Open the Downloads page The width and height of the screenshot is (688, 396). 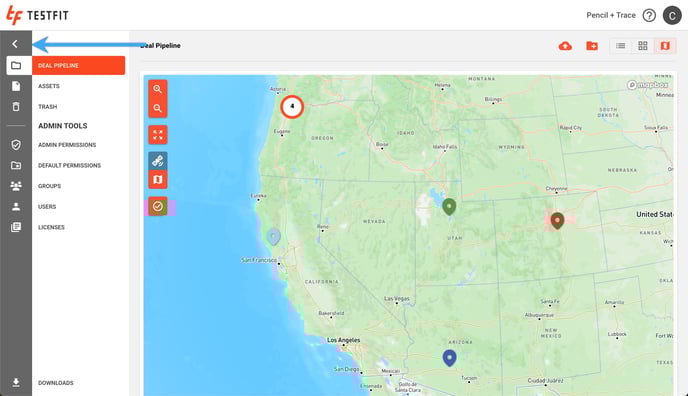coord(56,383)
